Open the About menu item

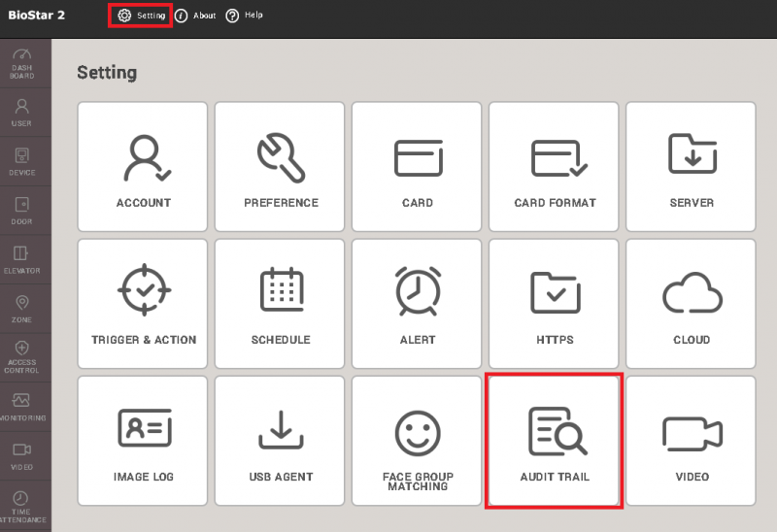pos(196,16)
